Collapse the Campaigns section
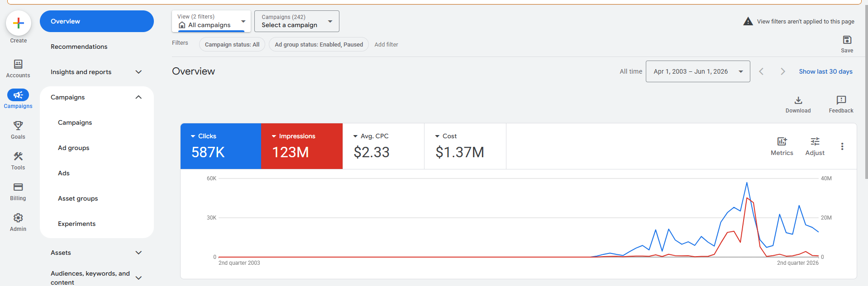The height and width of the screenshot is (286, 868). pos(139,97)
